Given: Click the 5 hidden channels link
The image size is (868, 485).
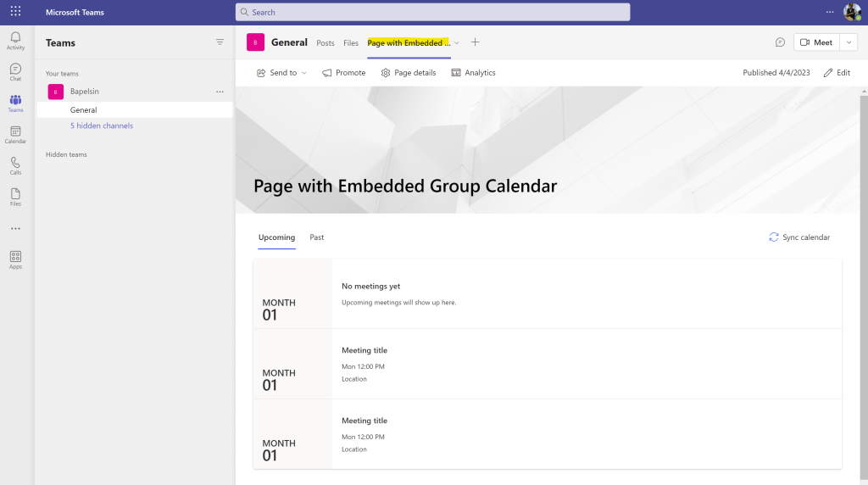Looking at the screenshot, I should coord(102,125).
